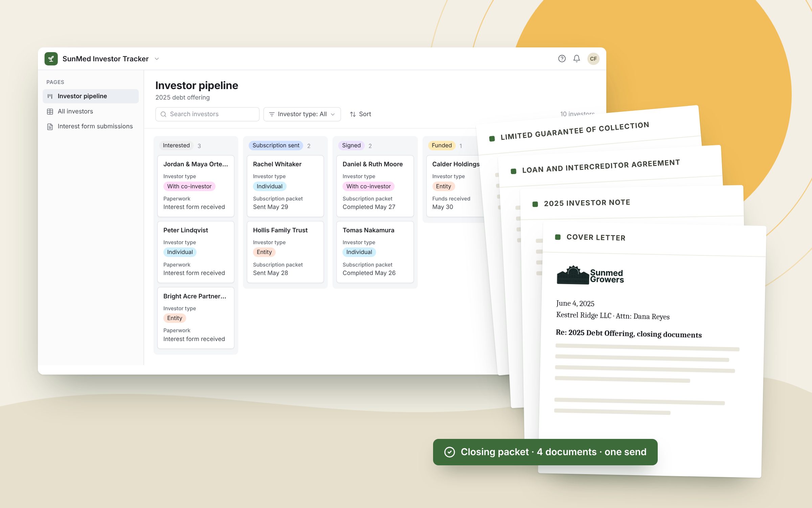Open the Investor type: All dropdown
This screenshot has width=812, height=508.
pyautogui.click(x=302, y=114)
